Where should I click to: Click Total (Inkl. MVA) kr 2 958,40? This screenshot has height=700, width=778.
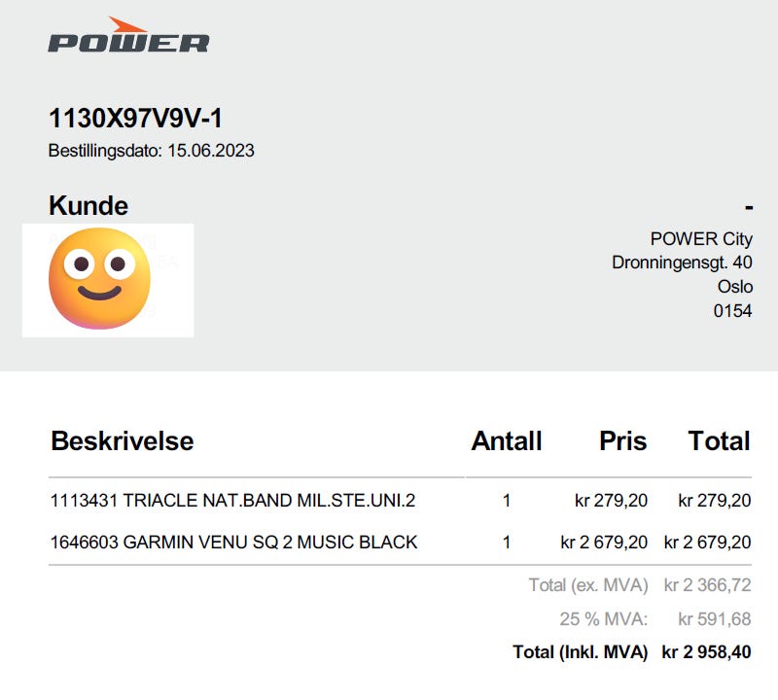(x=707, y=652)
